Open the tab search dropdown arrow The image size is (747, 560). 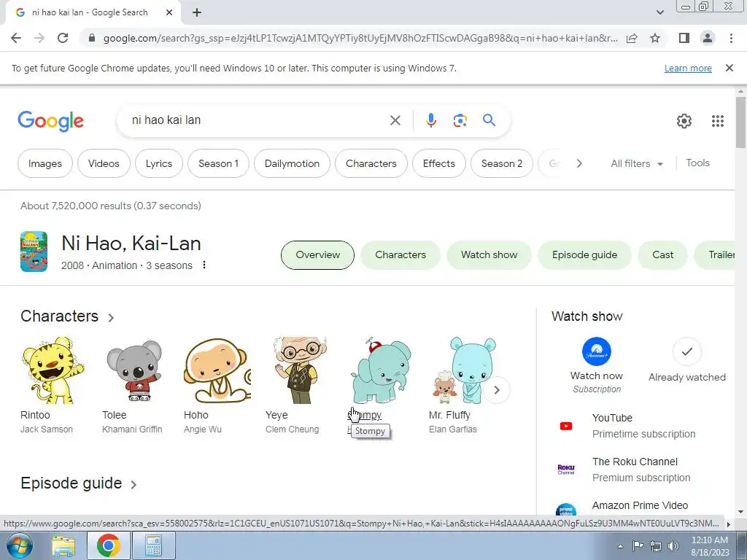point(659,12)
